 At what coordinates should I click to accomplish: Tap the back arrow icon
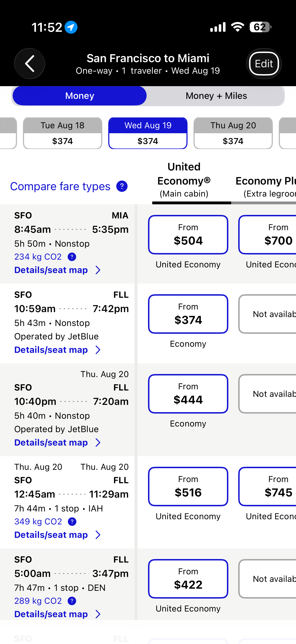click(x=29, y=64)
